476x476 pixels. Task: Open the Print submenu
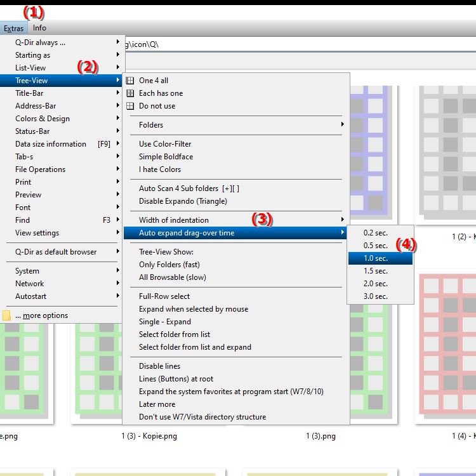click(x=61, y=182)
